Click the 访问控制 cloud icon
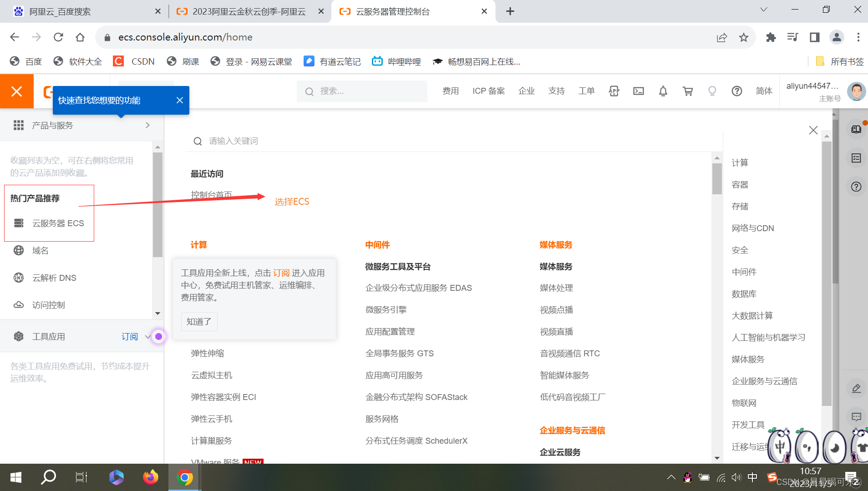 click(x=19, y=305)
